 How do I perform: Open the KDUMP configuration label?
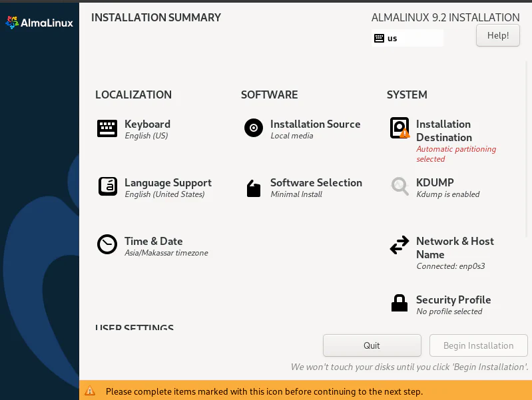(435, 182)
